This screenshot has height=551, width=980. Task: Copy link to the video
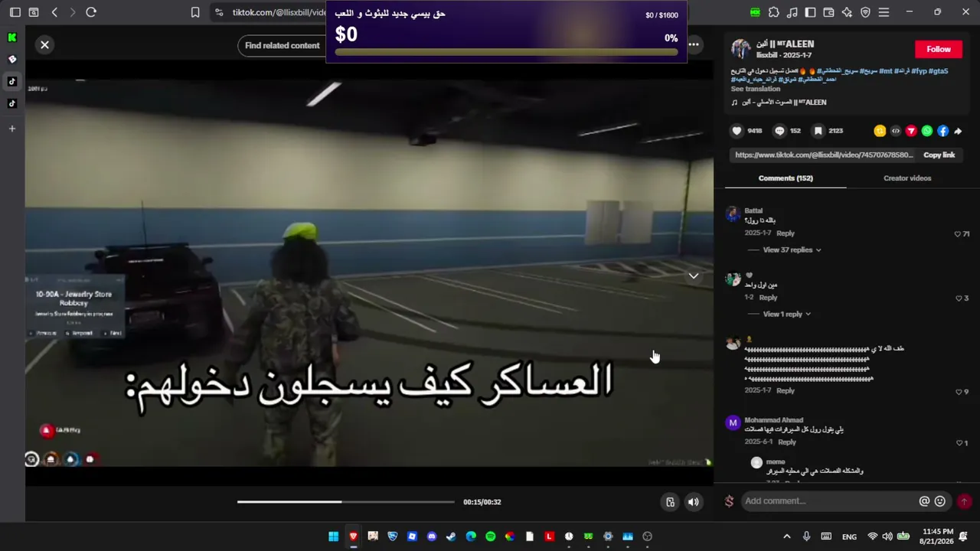coord(939,155)
